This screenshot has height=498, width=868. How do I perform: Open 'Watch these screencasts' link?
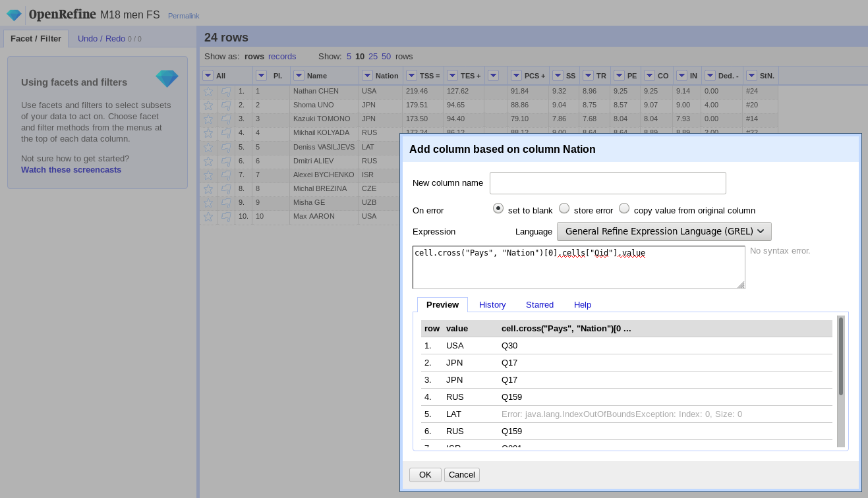click(71, 169)
